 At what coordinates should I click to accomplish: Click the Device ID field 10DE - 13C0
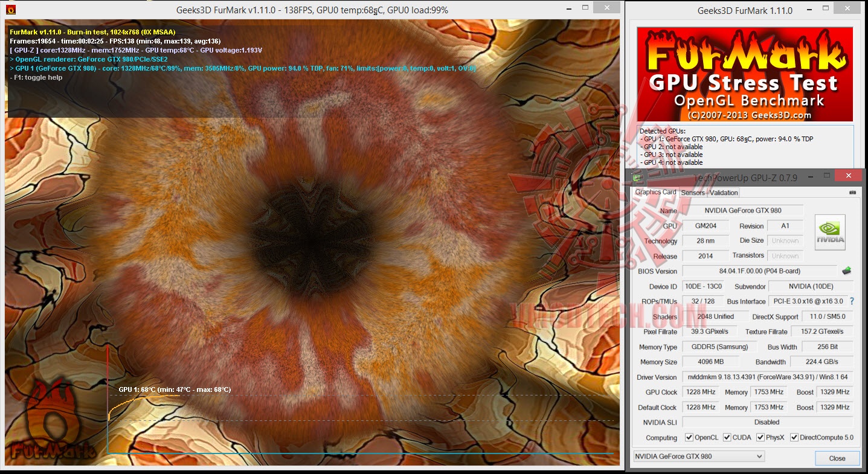tap(702, 286)
